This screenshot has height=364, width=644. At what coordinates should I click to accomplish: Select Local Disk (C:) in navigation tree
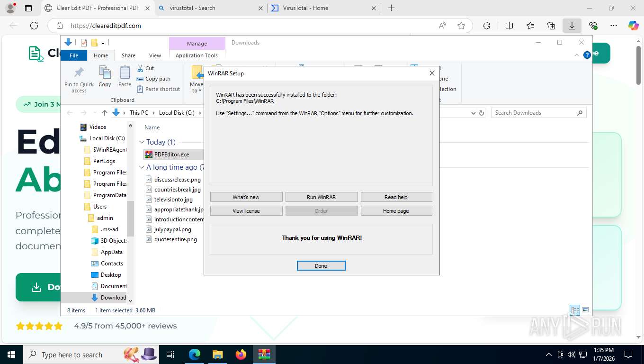click(x=107, y=138)
